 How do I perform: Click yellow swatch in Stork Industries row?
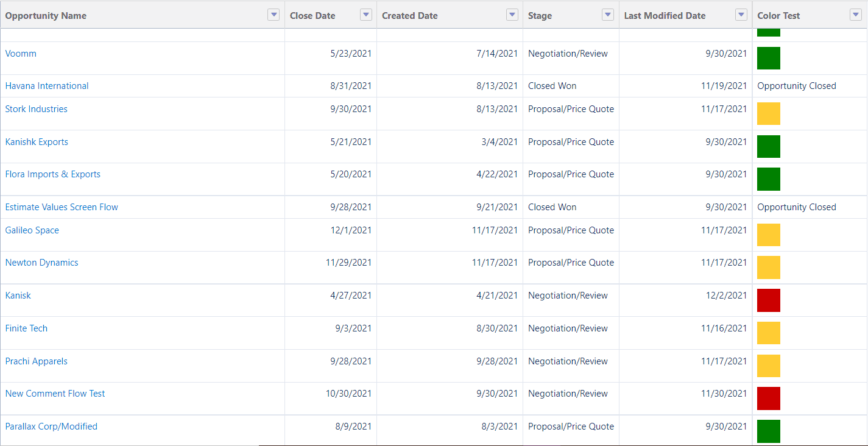pos(769,114)
